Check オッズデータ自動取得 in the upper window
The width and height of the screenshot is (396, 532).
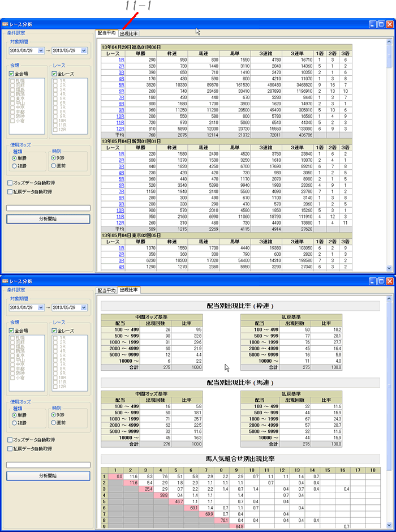pyautogui.click(x=10, y=183)
